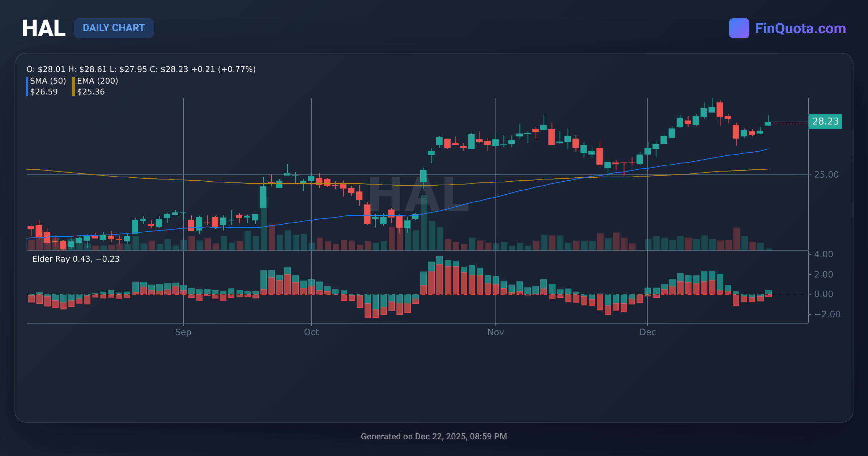Click the HAL ticker symbol heading
Viewport: 868px width, 456px height.
(43, 28)
